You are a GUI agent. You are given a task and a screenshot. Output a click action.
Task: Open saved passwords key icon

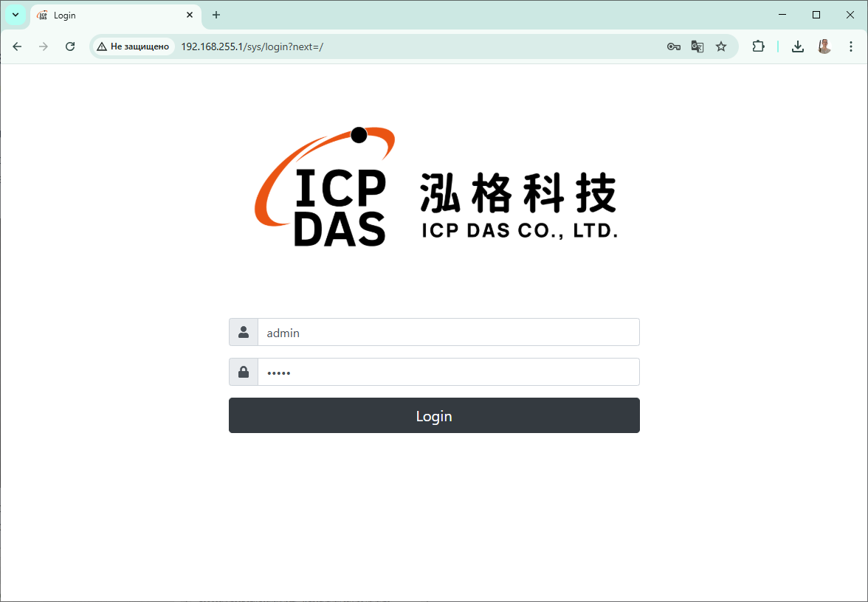(673, 46)
